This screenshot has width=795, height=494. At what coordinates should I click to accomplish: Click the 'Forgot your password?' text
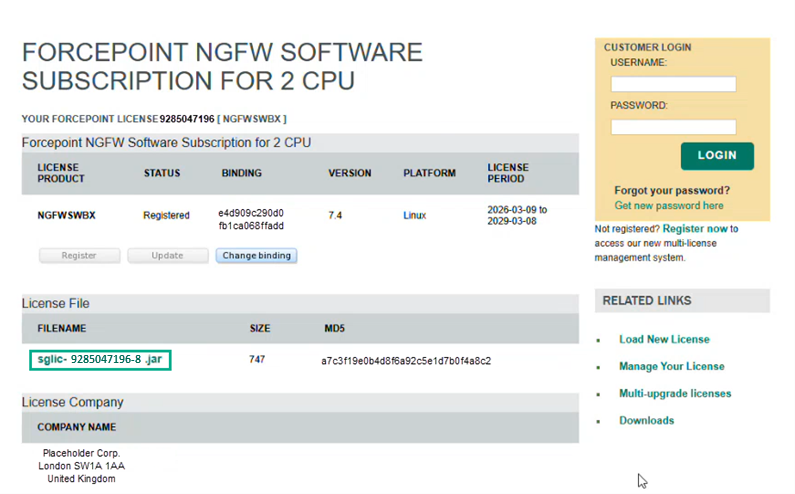click(x=672, y=191)
